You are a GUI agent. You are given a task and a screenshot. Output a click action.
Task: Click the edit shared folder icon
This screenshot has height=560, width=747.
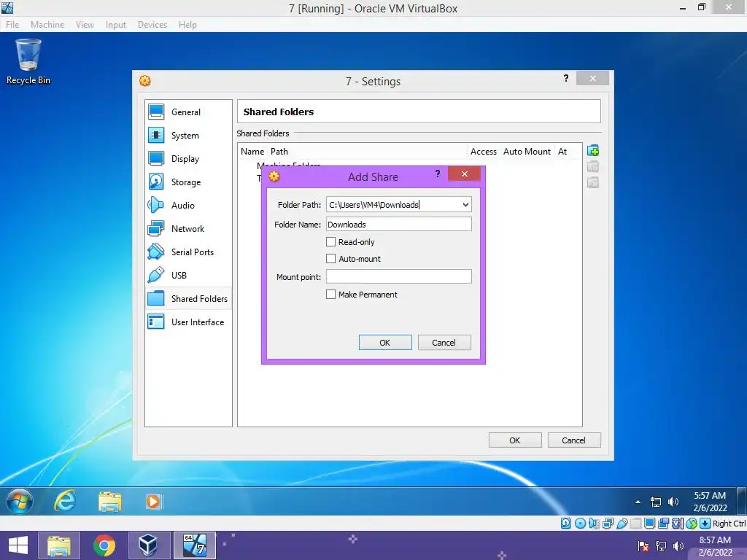pos(593,167)
